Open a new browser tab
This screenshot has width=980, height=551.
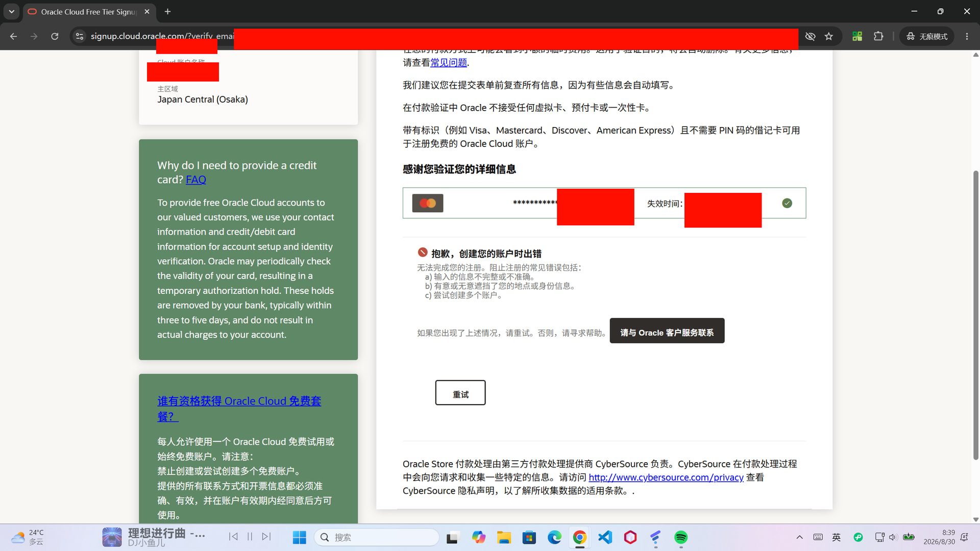[167, 11]
